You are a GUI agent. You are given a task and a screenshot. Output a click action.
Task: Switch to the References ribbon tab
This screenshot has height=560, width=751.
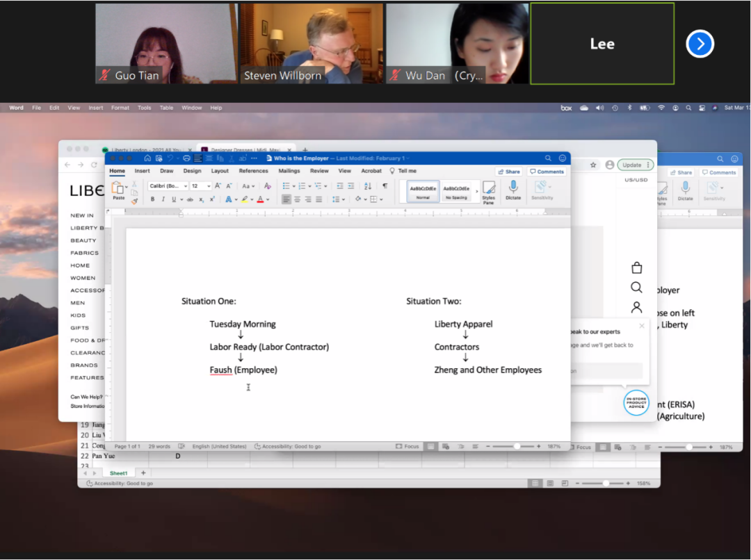pos(253,171)
